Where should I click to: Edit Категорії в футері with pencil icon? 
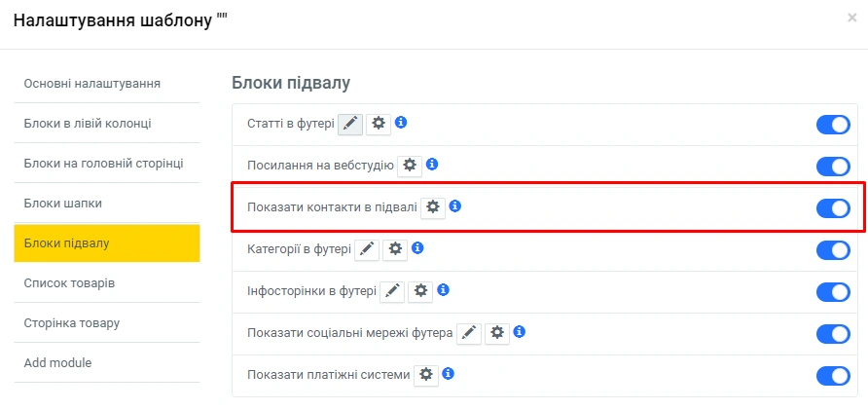pyautogui.click(x=367, y=249)
